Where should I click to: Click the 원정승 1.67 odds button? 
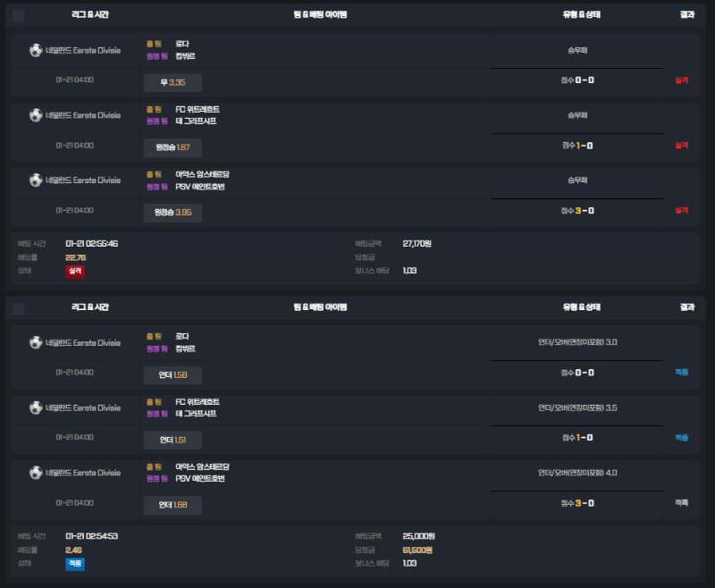tap(172, 147)
